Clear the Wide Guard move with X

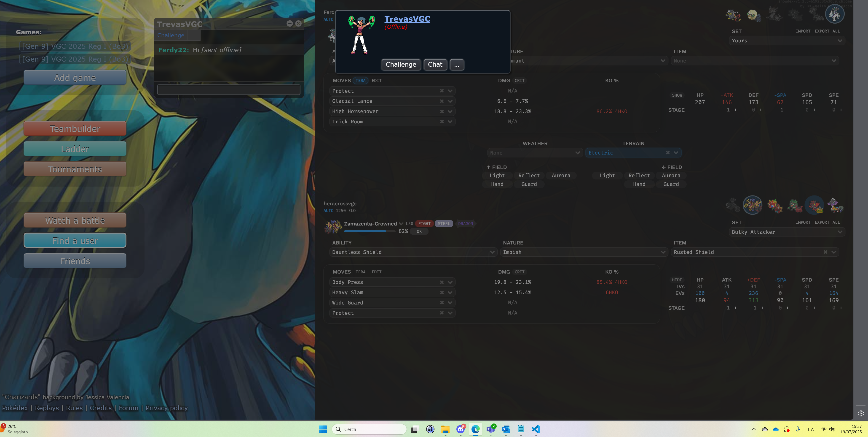(442, 303)
